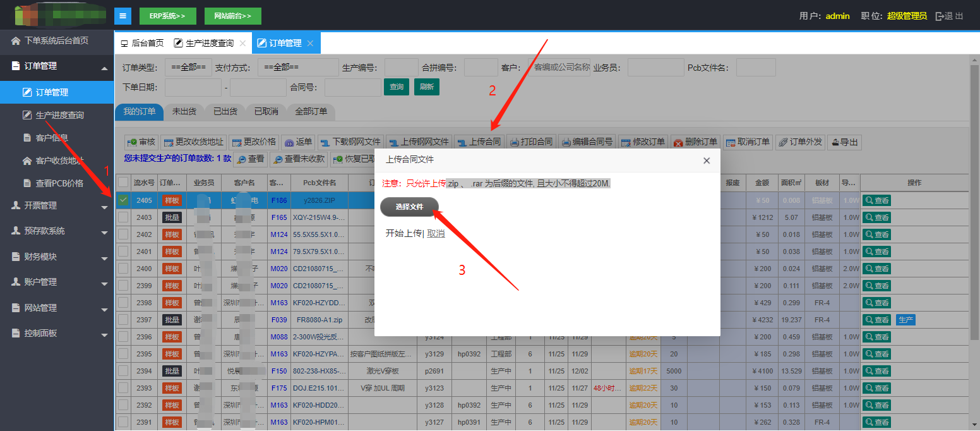Close the 上传合同文件 upload dialog
Viewport: 980px width, 431px height.
(x=707, y=161)
